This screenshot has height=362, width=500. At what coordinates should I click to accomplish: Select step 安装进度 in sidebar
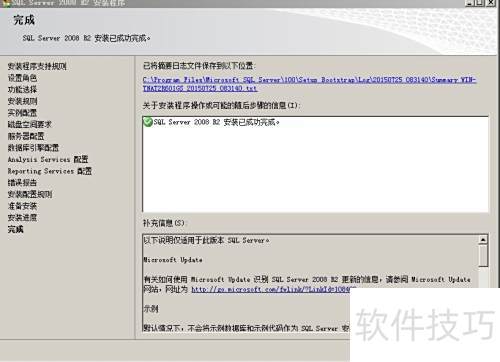(22, 218)
